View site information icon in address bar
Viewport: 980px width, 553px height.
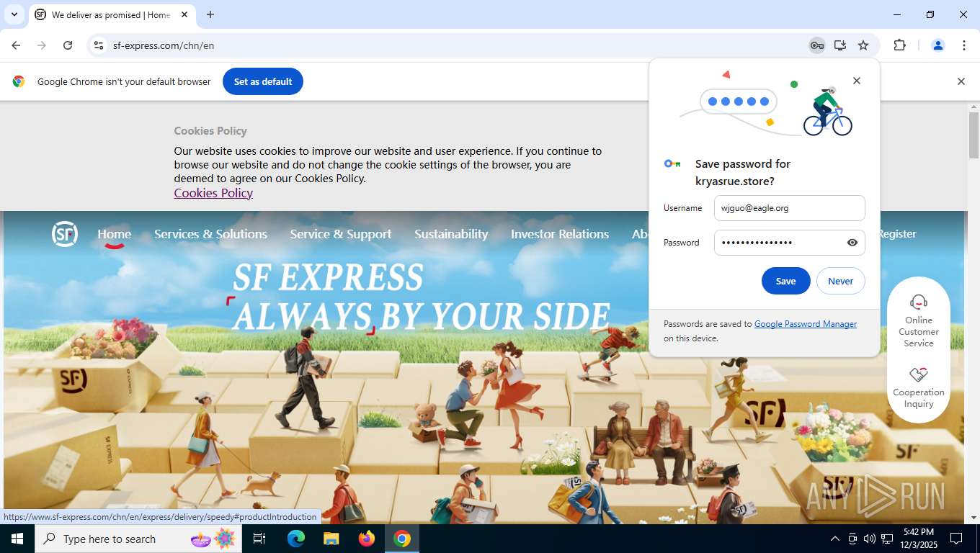tap(99, 45)
